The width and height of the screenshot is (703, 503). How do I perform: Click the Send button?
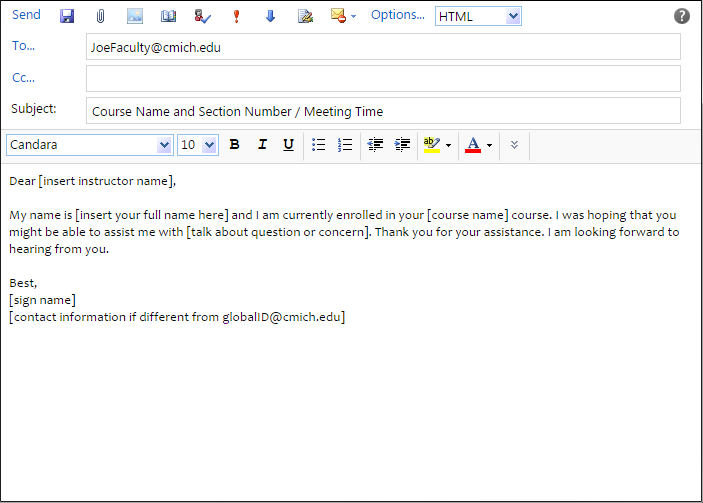click(26, 15)
